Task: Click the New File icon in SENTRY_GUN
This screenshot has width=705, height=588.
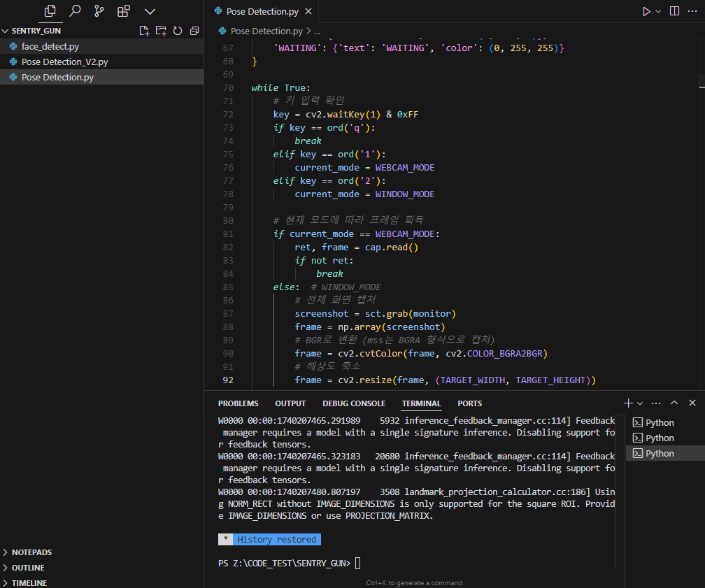Action: point(144,31)
